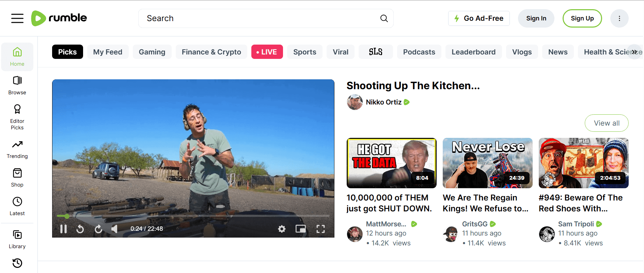
Task: Enter fullscreen video mode
Action: point(320,229)
